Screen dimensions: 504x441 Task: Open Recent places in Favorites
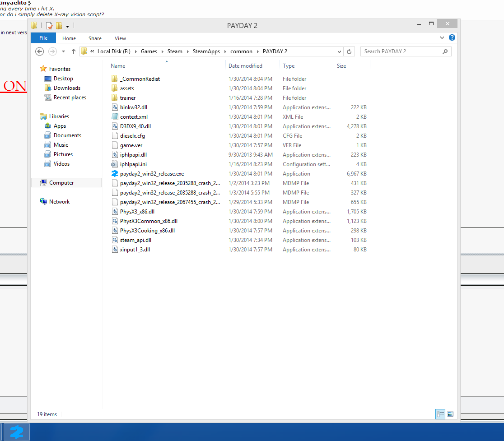(x=70, y=97)
